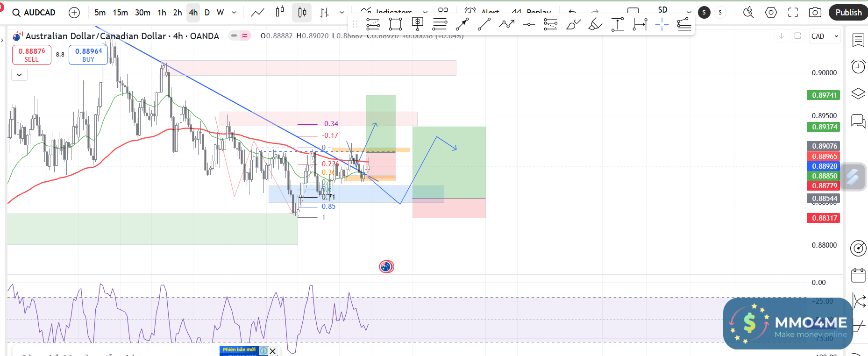Click the Australian Dollar/Canadian Dollar chart title
The width and height of the screenshot is (868, 356).
point(122,36)
